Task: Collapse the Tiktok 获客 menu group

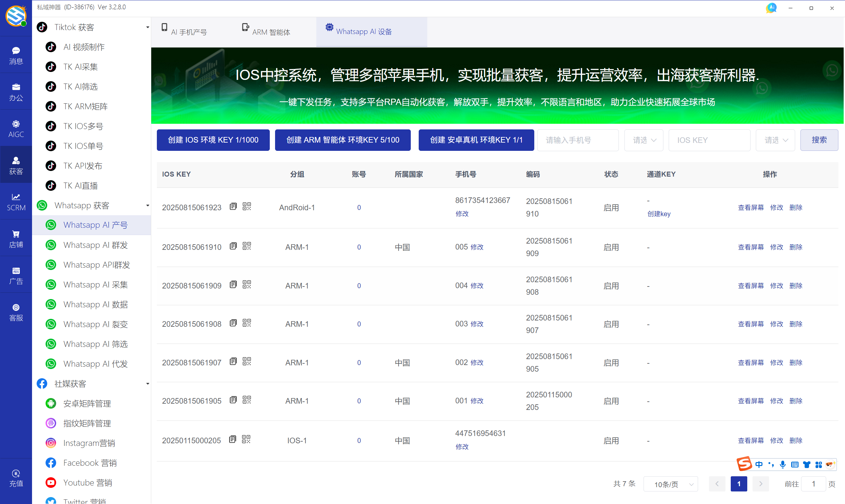Action: coord(148,27)
